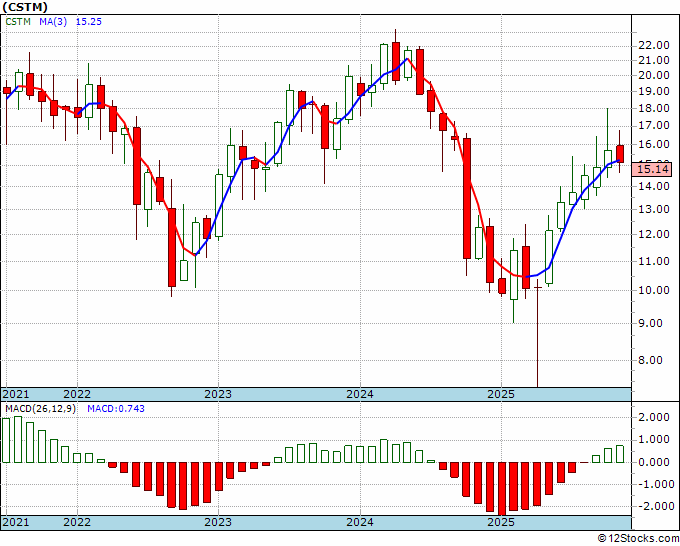Click the 14.00 price axis label
The image size is (680, 546).
pyautogui.click(x=654, y=186)
